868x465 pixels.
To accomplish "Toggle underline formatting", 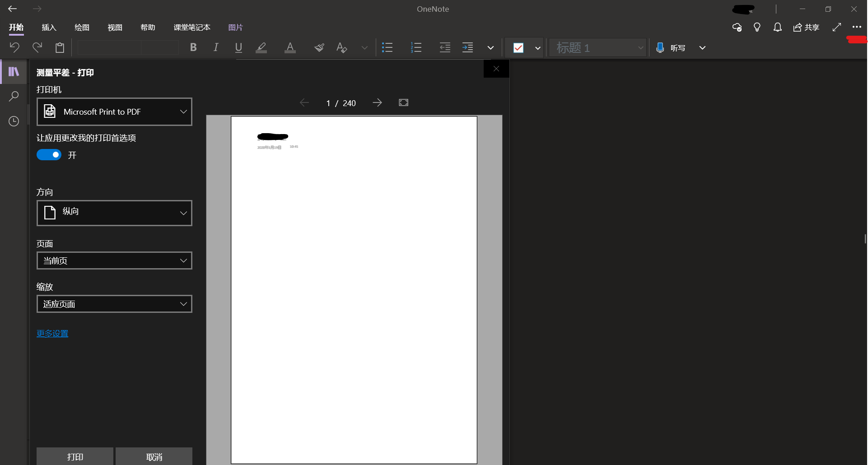I will [x=238, y=47].
